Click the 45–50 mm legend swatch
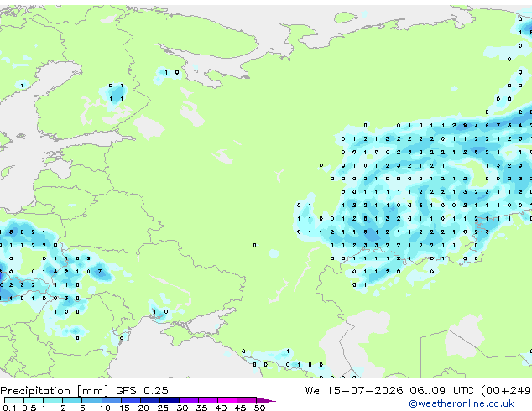This screenshot has width=532, height=411. coord(247,400)
